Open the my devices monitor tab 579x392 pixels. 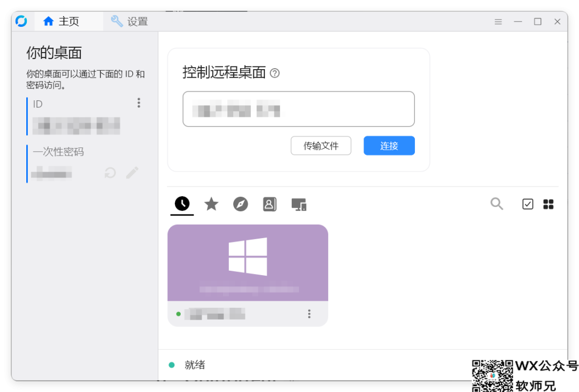(299, 204)
